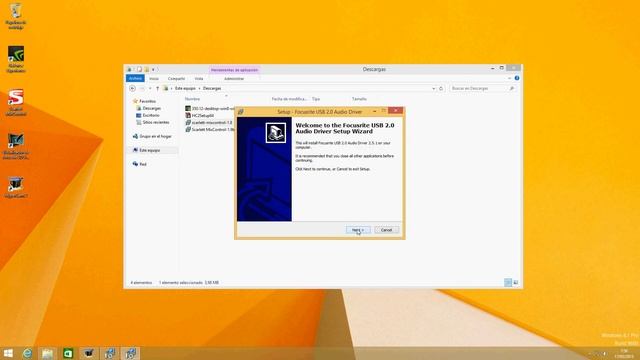
Task: Open Explorer help question mark icon
Action: [x=517, y=78]
